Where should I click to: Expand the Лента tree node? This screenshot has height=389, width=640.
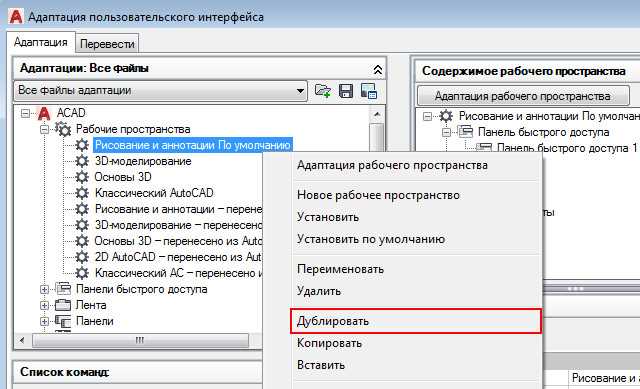44,305
